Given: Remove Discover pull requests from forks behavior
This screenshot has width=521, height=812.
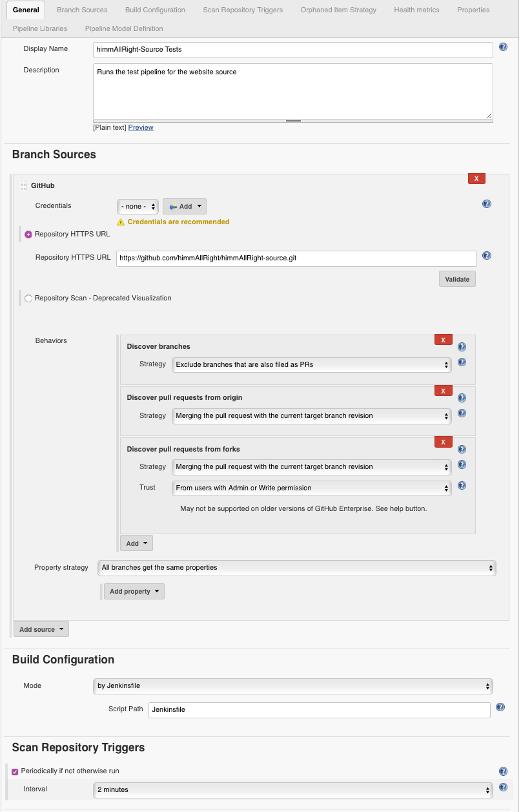Looking at the screenshot, I should point(443,442).
